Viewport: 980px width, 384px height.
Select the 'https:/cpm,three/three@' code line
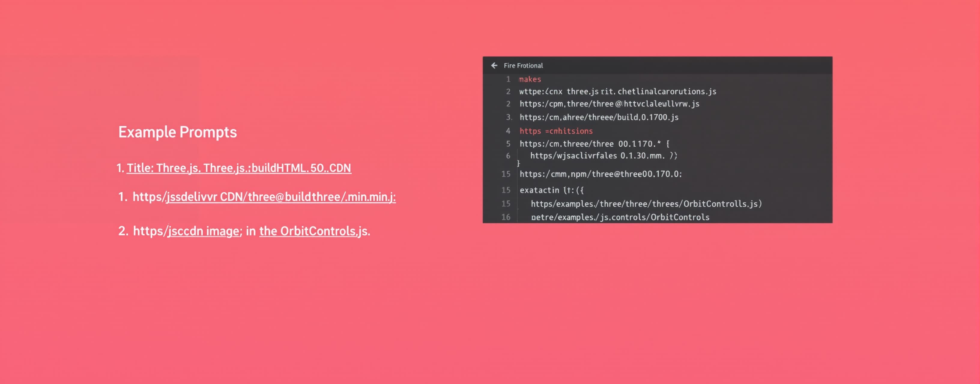click(x=609, y=104)
